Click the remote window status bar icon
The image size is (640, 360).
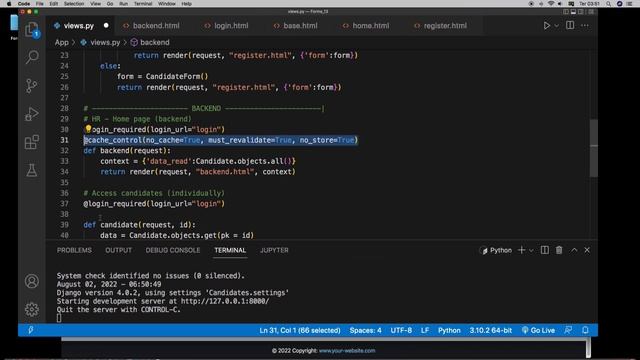[x=31, y=330]
